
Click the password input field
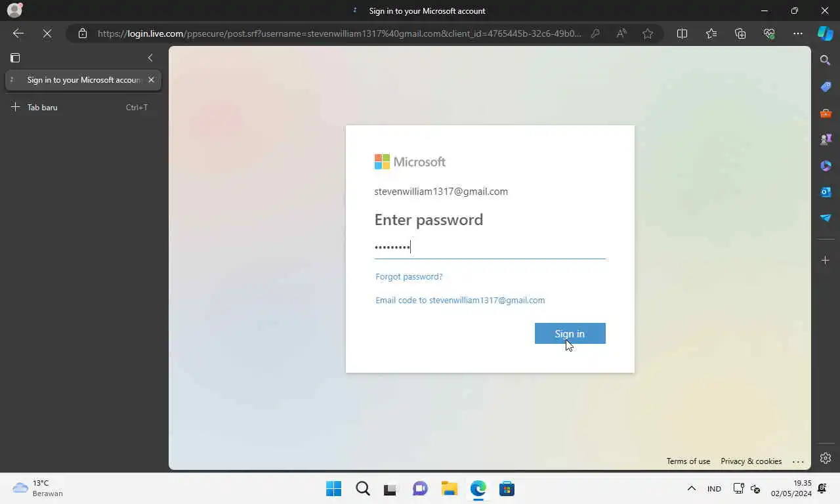pyautogui.click(x=490, y=247)
